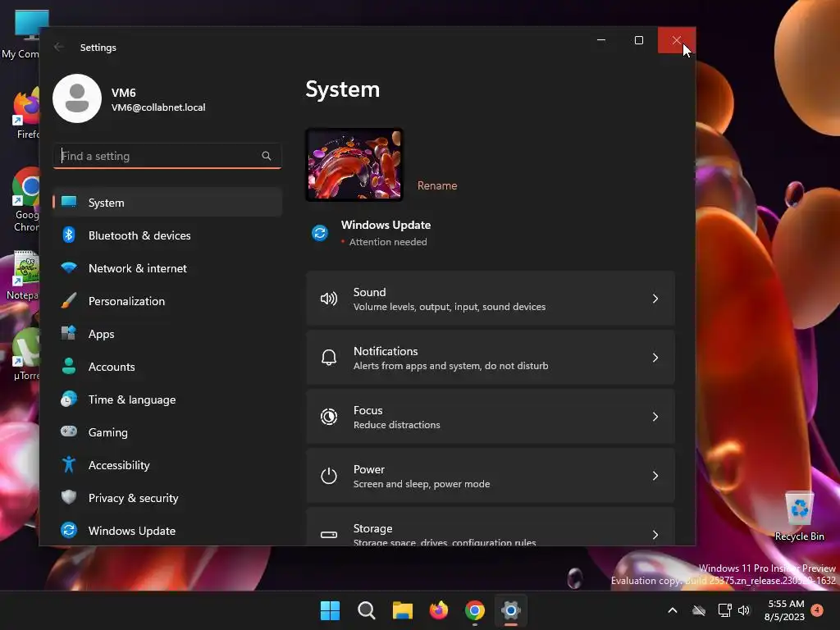Open the Windows Start menu
Image resolution: width=840 pixels, height=630 pixels.
pos(330,610)
